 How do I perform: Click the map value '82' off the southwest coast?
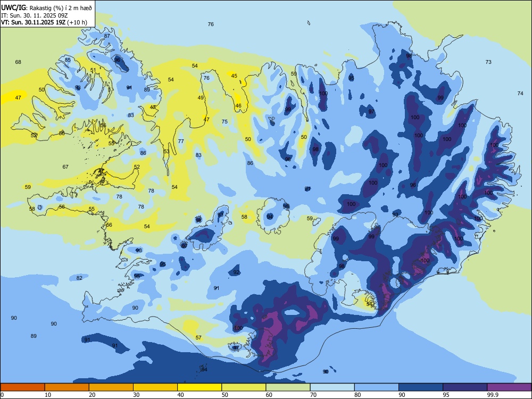pyautogui.click(x=79, y=278)
